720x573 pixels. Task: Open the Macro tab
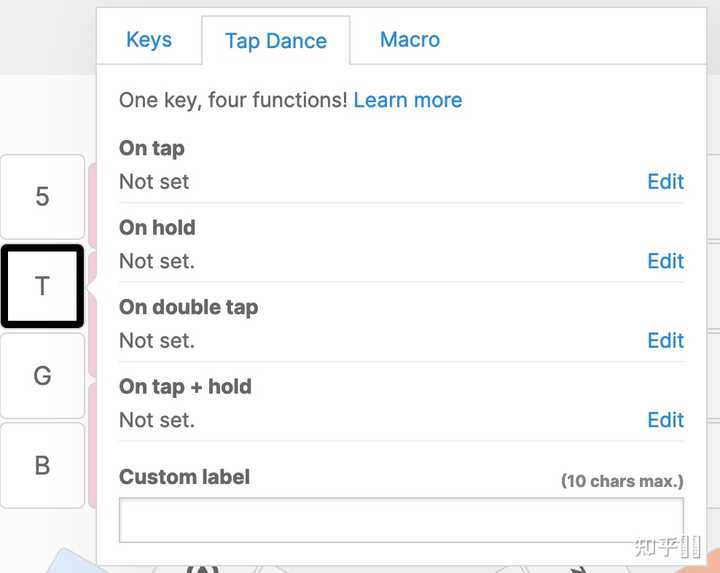409,40
